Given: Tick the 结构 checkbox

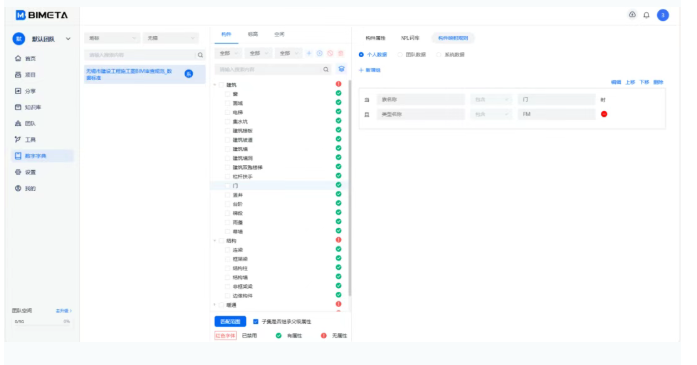Looking at the screenshot, I should pyautogui.click(x=221, y=241).
